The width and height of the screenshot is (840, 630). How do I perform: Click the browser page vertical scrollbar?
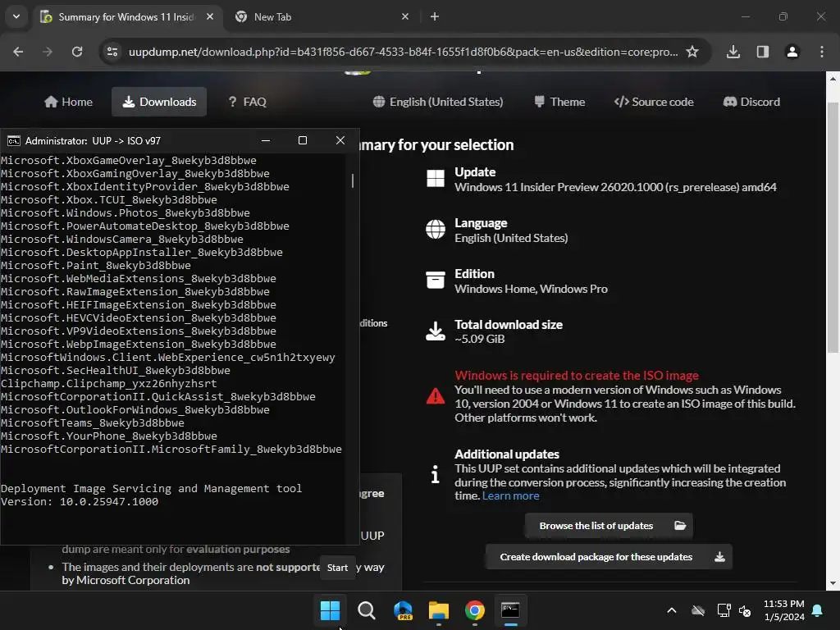tap(833, 228)
